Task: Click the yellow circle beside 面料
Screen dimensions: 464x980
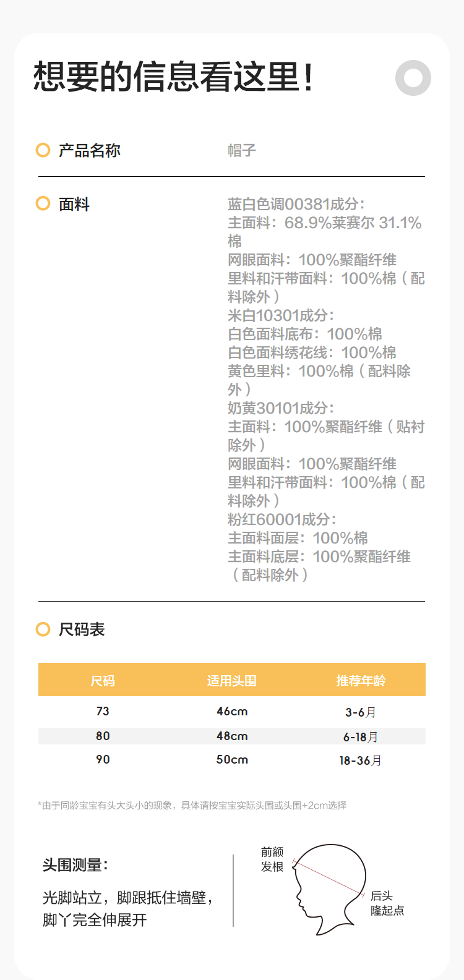Action: click(x=43, y=203)
